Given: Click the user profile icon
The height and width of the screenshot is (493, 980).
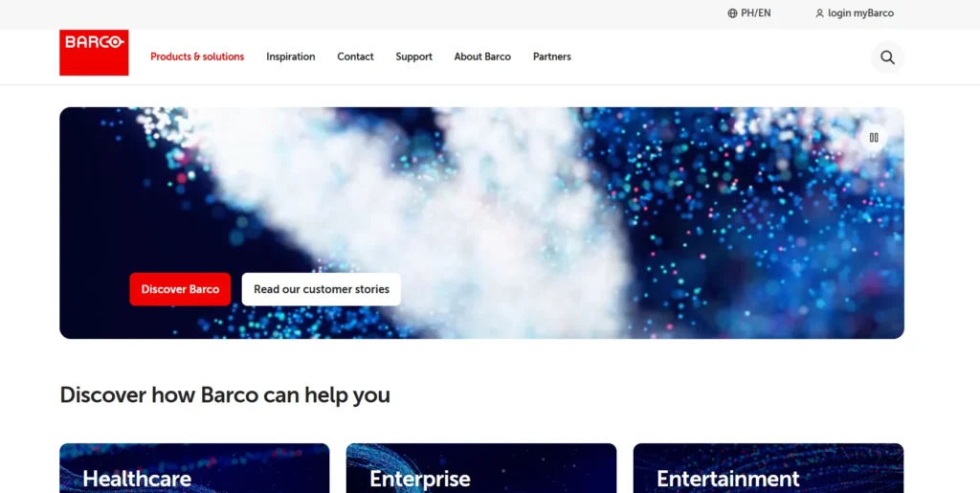Looking at the screenshot, I should (x=819, y=13).
